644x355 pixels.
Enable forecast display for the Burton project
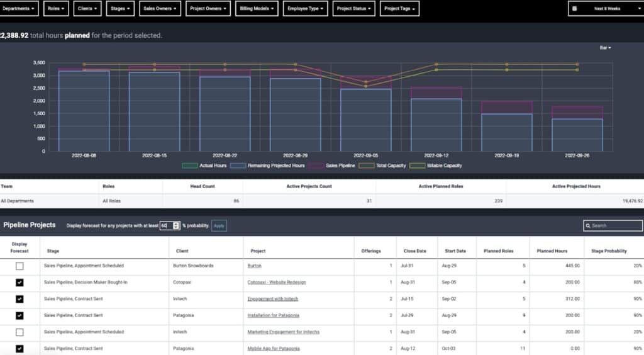[19, 266]
